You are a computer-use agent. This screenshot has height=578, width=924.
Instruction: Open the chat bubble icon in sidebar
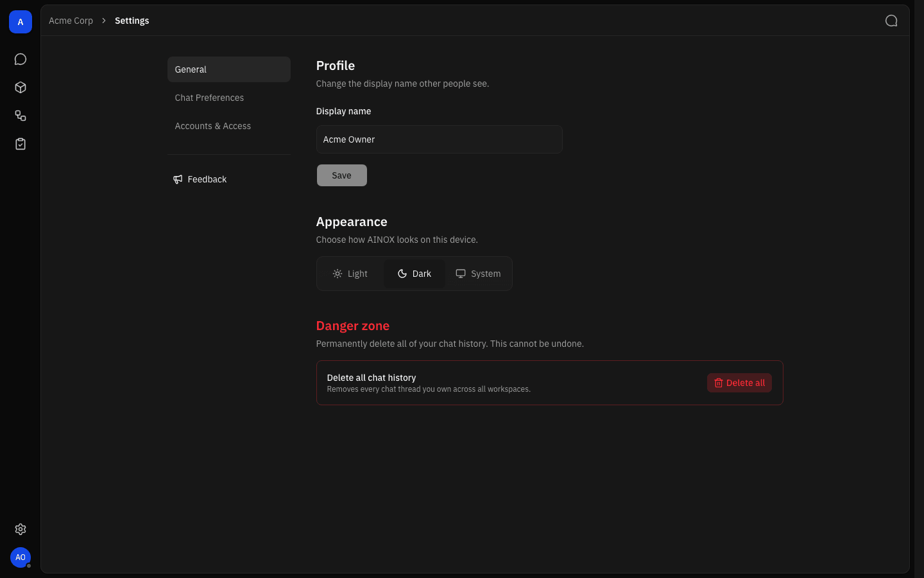point(21,59)
